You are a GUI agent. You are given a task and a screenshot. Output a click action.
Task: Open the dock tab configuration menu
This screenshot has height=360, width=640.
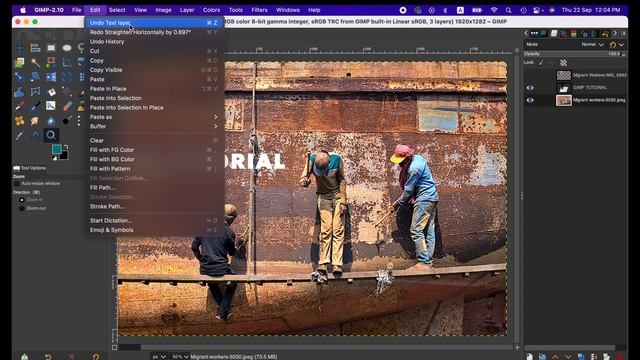point(623,33)
